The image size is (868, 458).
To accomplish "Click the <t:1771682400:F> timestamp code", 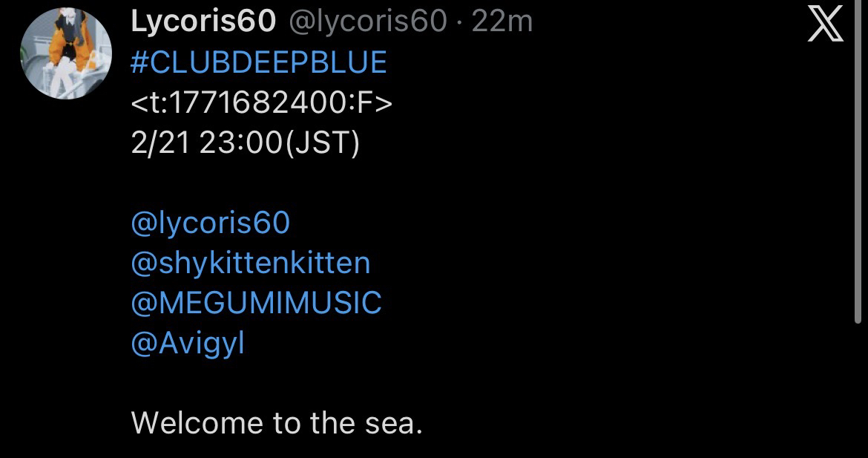I will tap(261, 103).
